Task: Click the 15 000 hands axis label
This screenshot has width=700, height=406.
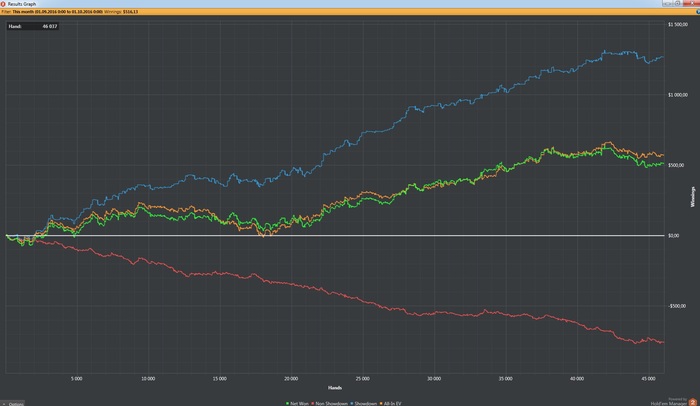Action: (x=219, y=379)
